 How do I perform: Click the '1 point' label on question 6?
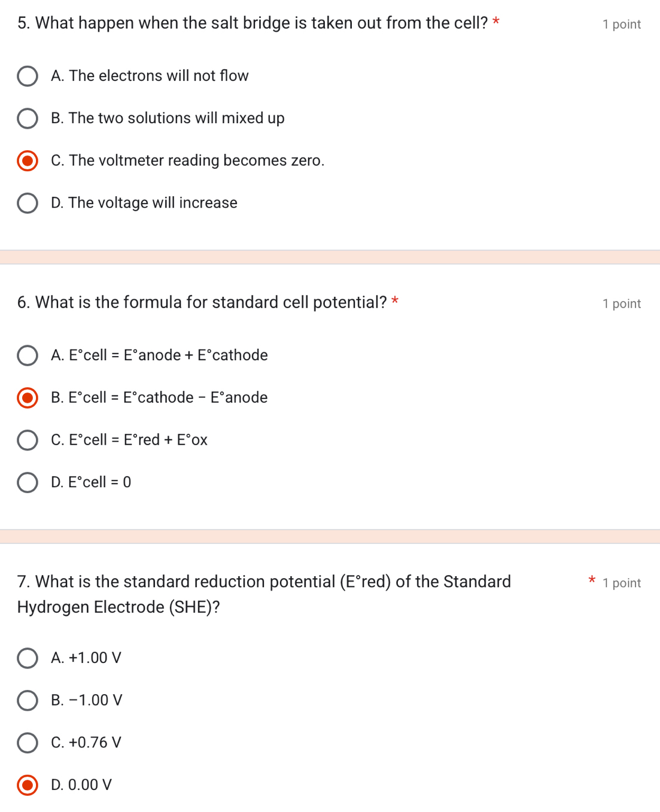(621, 304)
